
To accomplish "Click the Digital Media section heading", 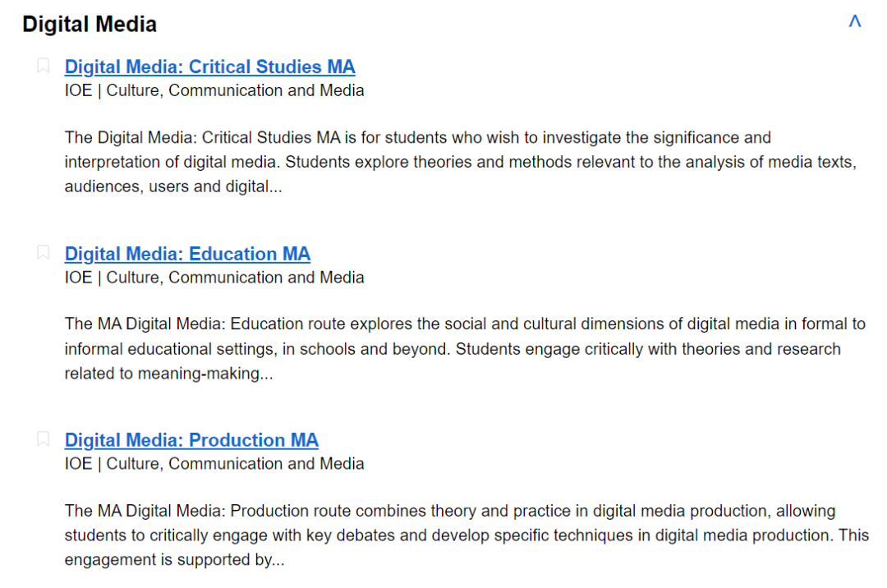I will coord(90,25).
